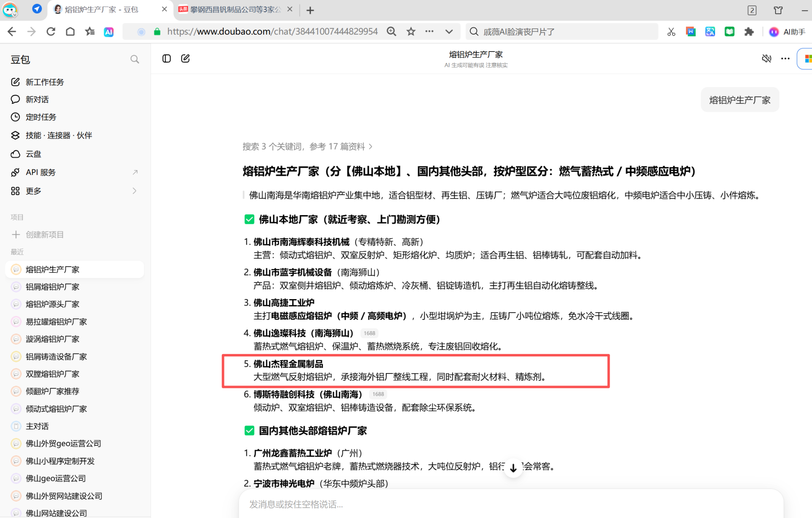Open the green toolbar extension icon
This screenshot has height=518, width=812.
coord(730,32)
